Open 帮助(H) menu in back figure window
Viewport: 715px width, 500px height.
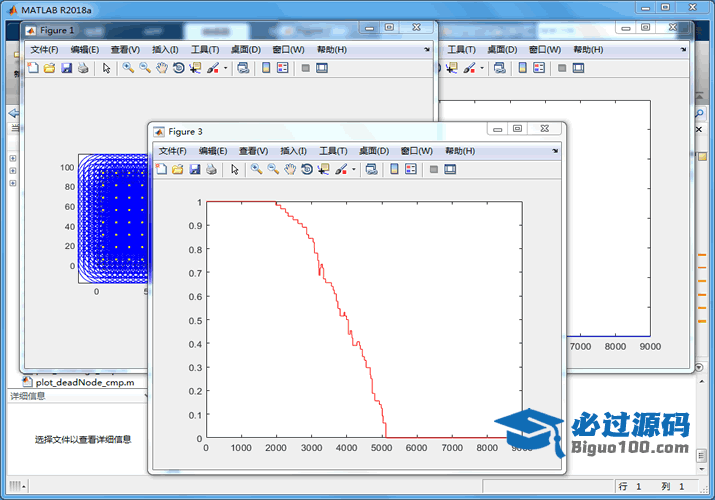588,50
